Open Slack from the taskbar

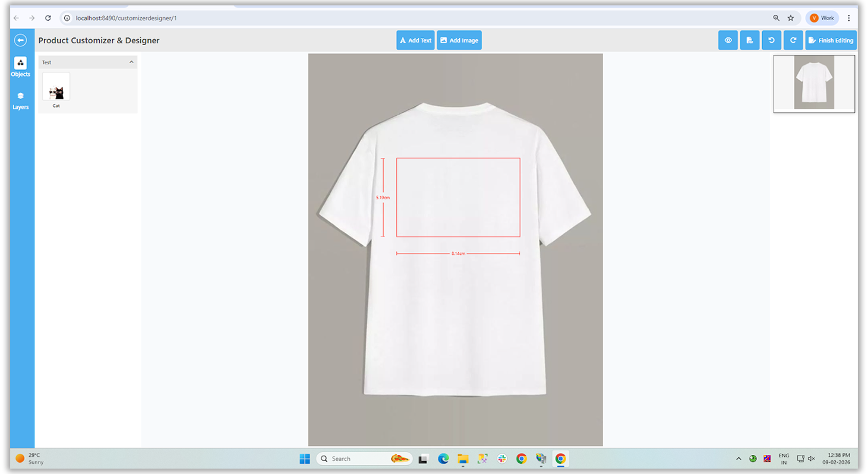tap(502, 459)
